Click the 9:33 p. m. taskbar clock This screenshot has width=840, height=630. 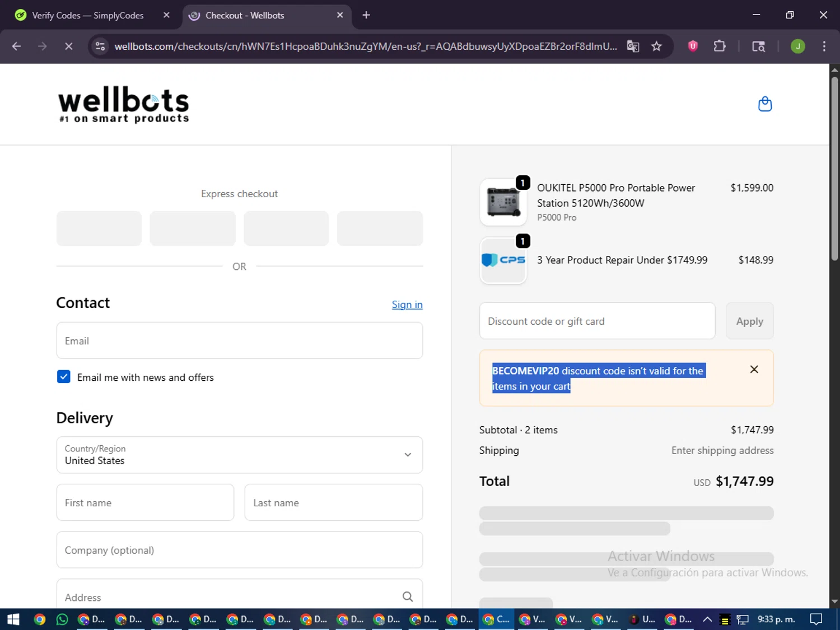coord(776,619)
